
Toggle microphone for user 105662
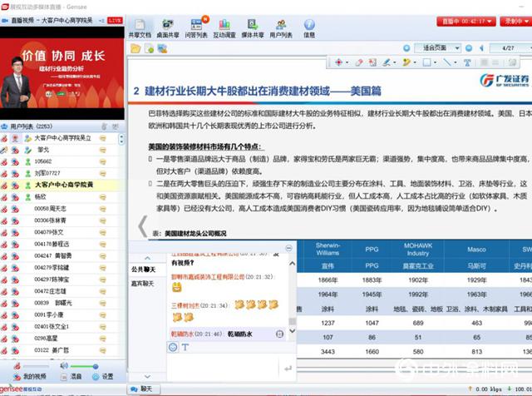pos(3,162)
